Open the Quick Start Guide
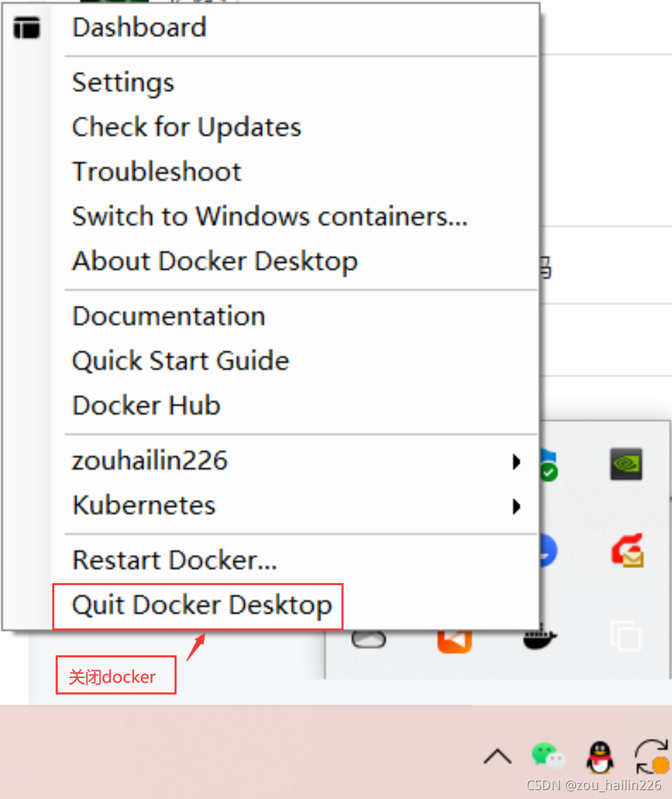672x799 pixels. (x=181, y=361)
